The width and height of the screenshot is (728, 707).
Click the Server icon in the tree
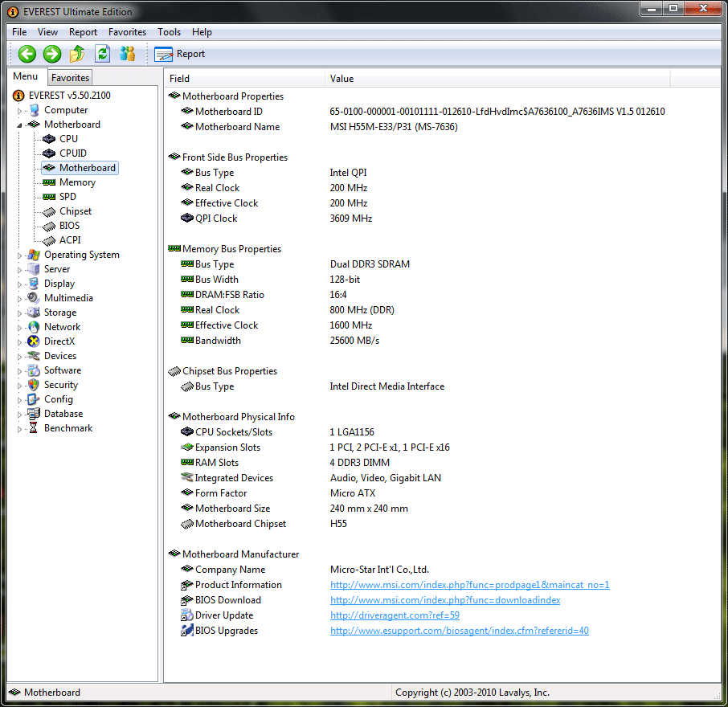[x=34, y=269]
